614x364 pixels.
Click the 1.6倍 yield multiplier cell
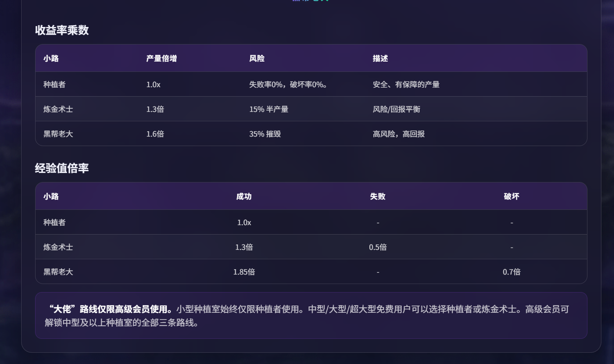point(155,134)
